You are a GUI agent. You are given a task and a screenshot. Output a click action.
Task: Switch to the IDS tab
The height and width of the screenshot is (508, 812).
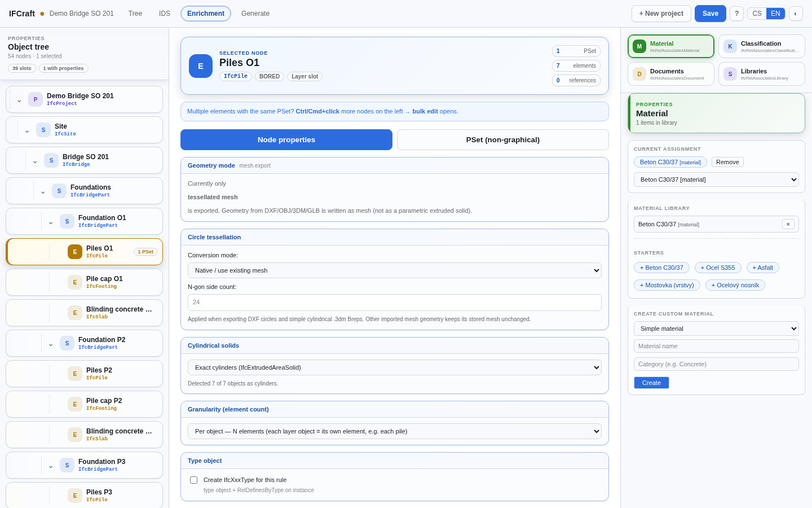(165, 14)
